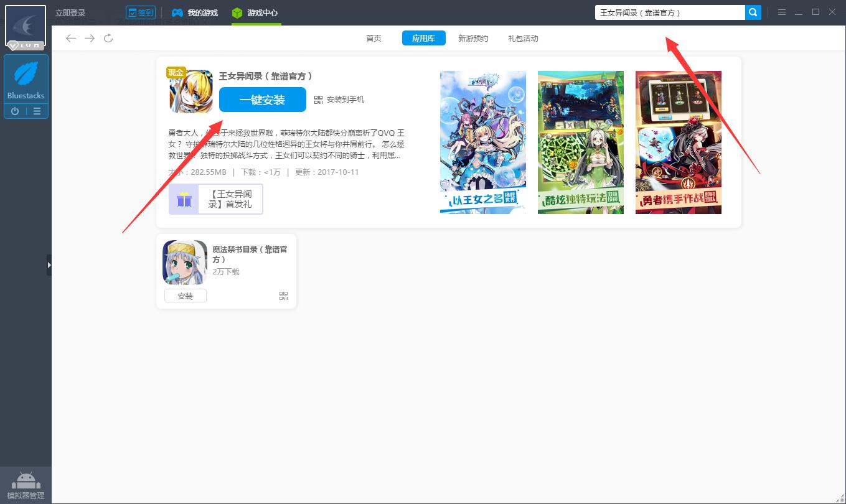
Task: Open the hamburger menu in title bar
Action: click(x=781, y=12)
